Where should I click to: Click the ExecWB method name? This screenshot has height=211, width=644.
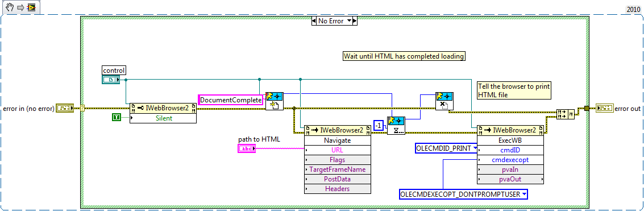point(510,140)
